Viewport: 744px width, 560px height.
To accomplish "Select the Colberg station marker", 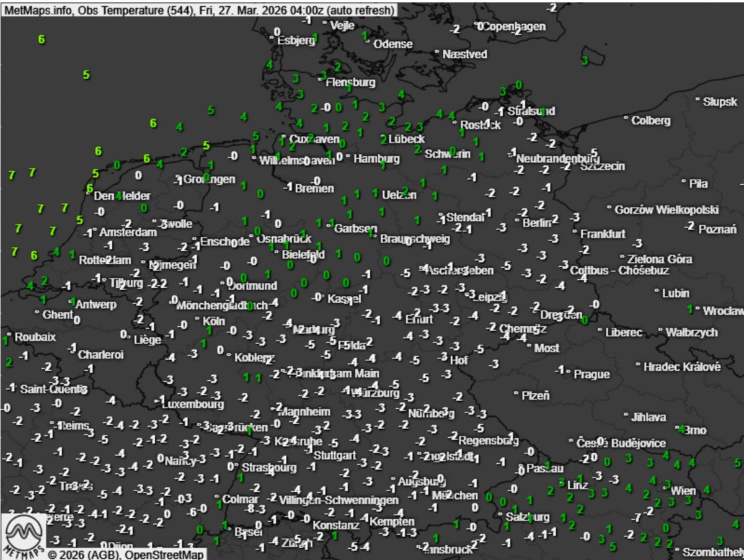I will click(x=626, y=118).
